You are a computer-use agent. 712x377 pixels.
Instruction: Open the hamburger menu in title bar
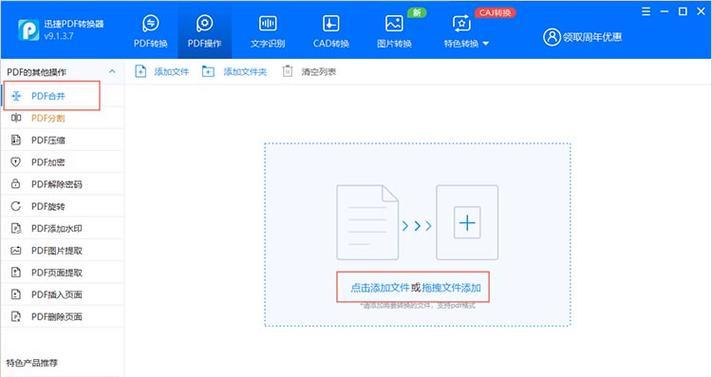[x=646, y=12]
